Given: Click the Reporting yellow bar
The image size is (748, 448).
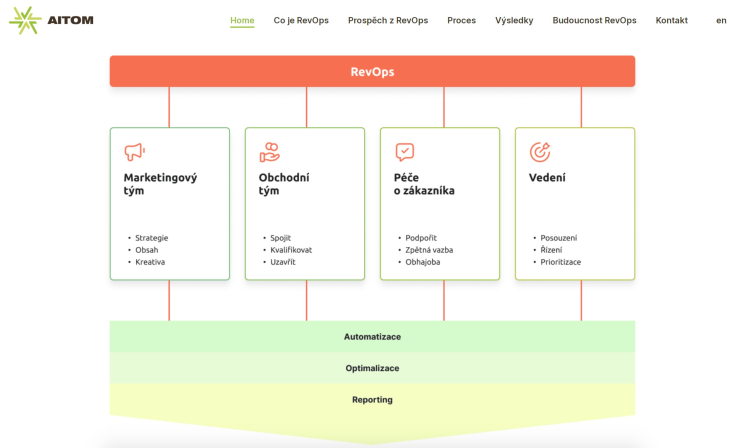Looking at the screenshot, I should [373, 400].
